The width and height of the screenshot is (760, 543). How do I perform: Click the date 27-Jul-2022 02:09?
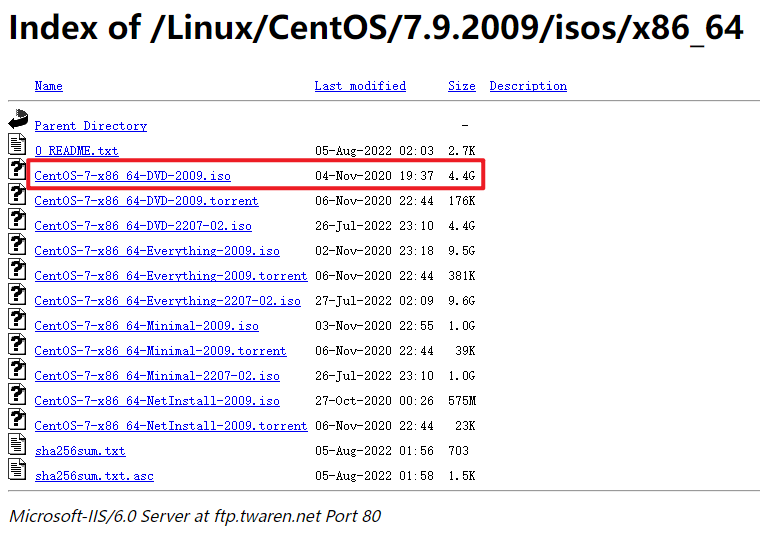374,301
